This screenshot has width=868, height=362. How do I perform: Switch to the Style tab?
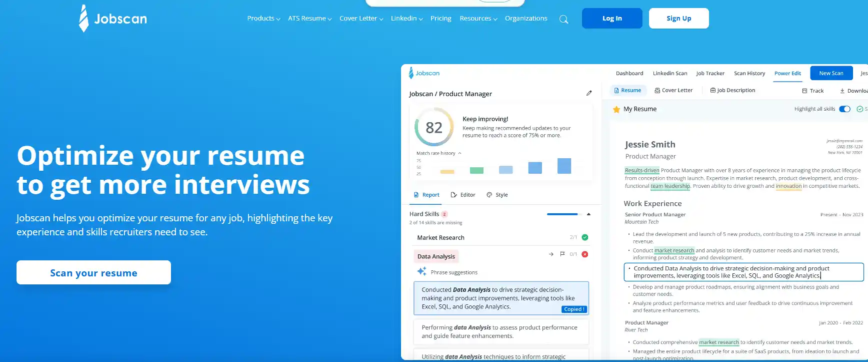point(497,195)
